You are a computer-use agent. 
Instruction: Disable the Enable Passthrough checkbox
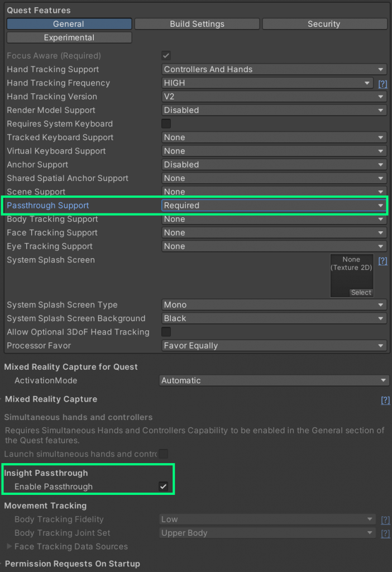click(163, 486)
